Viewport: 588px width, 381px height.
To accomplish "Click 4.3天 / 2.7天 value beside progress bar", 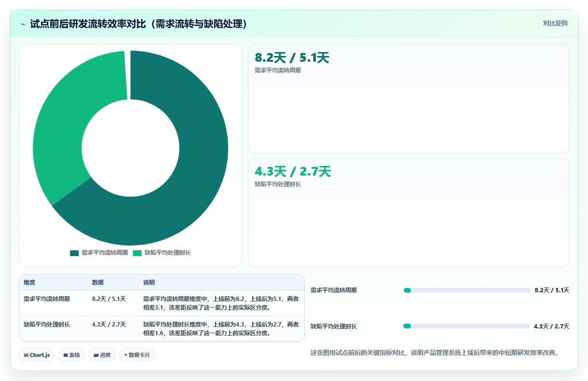I will click(x=551, y=327).
